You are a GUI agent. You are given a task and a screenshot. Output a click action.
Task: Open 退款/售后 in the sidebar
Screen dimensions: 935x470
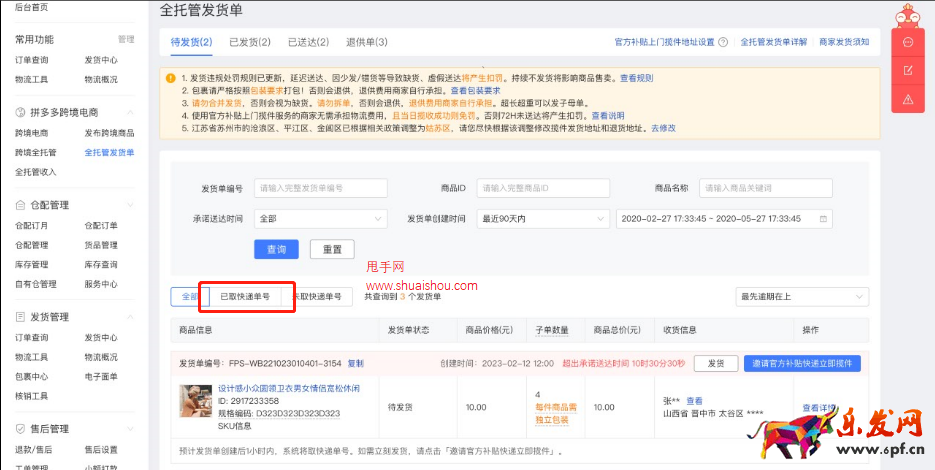point(33,449)
